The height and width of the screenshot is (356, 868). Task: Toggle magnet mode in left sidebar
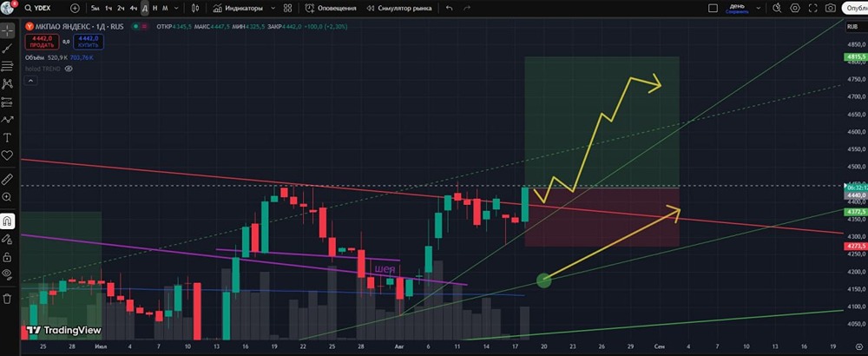7,221
